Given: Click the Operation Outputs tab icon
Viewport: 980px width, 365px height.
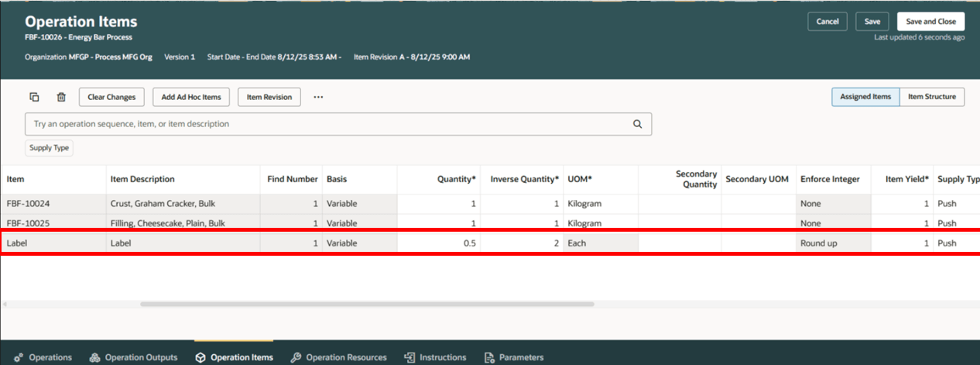Looking at the screenshot, I should point(94,357).
